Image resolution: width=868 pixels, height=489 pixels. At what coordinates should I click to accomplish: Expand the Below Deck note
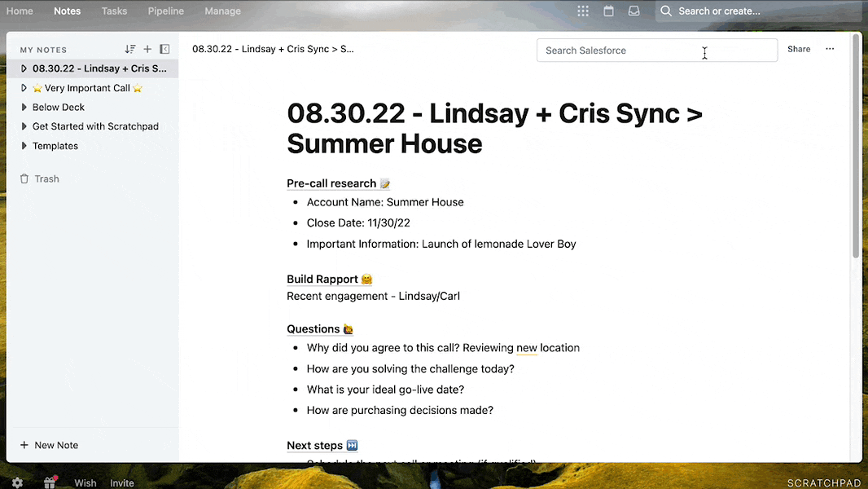[24, 108]
